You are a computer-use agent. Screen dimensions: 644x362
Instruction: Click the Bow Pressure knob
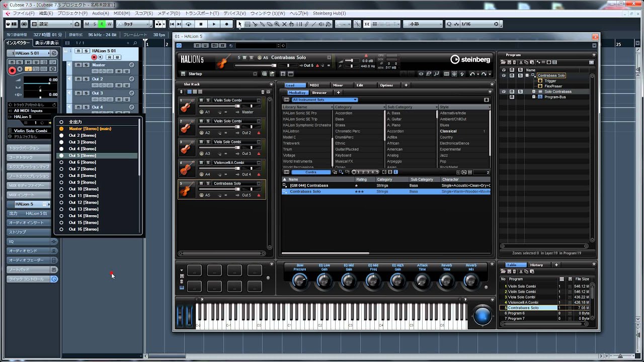300,281
